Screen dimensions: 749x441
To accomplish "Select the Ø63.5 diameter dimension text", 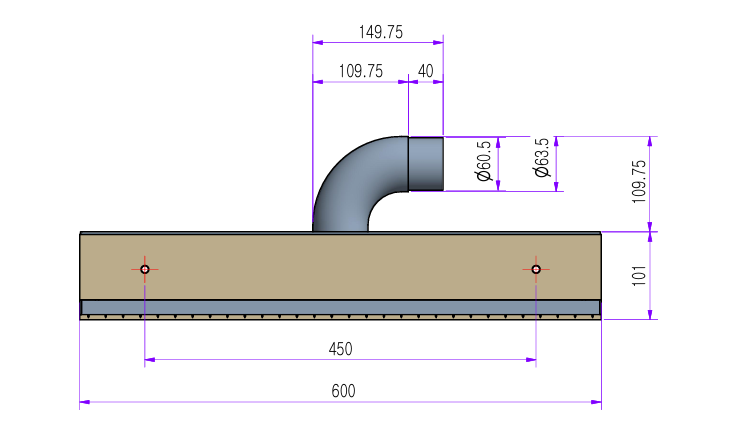I will tap(542, 158).
